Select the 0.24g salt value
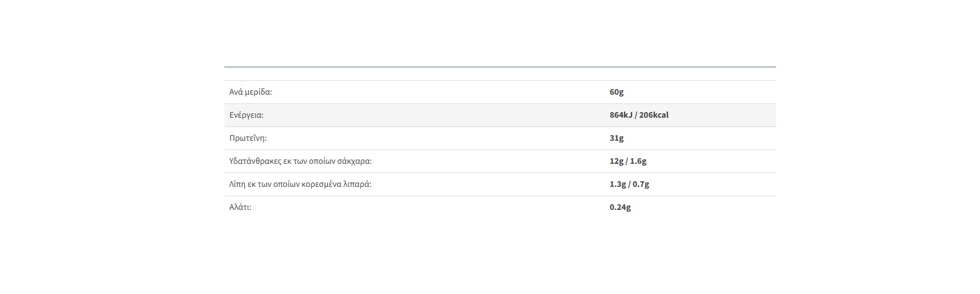Screen dimensions: 980x294 click(620, 207)
